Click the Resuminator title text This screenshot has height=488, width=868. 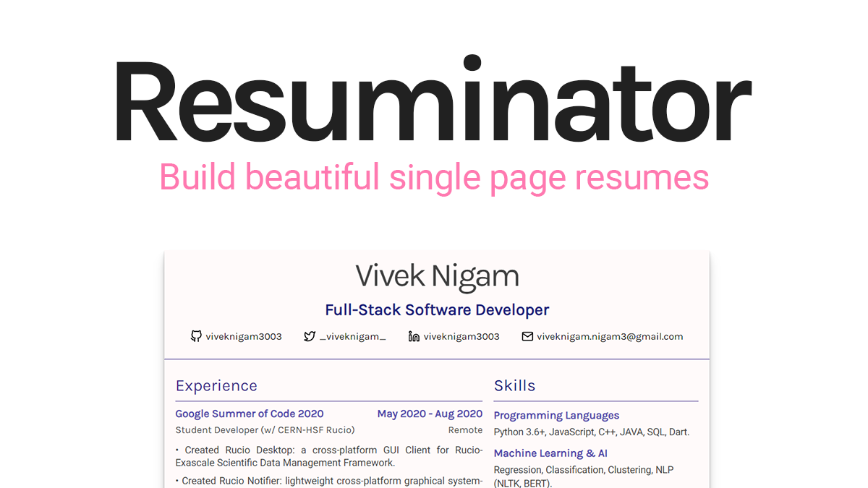click(433, 101)
